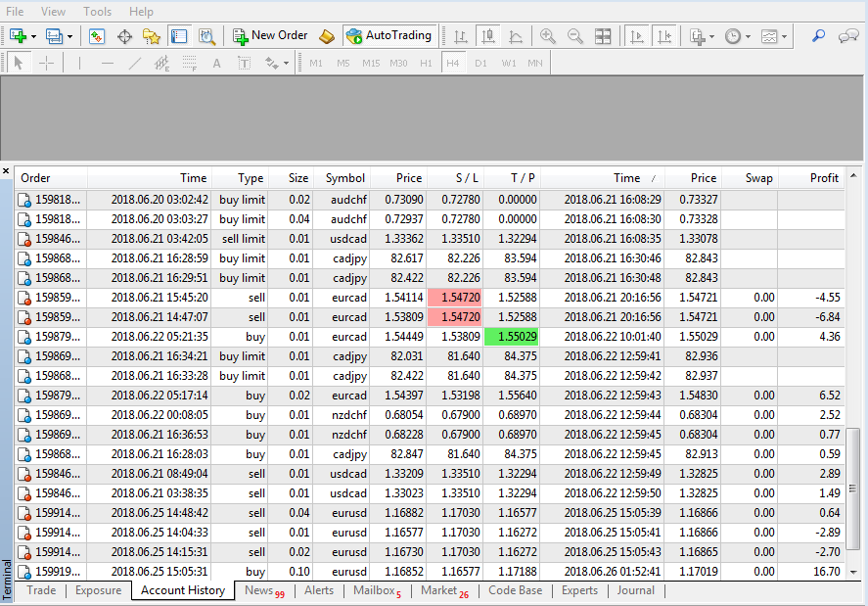868x606 pixels.
Task: Draw a vertical line
Action: coord(79,64)
